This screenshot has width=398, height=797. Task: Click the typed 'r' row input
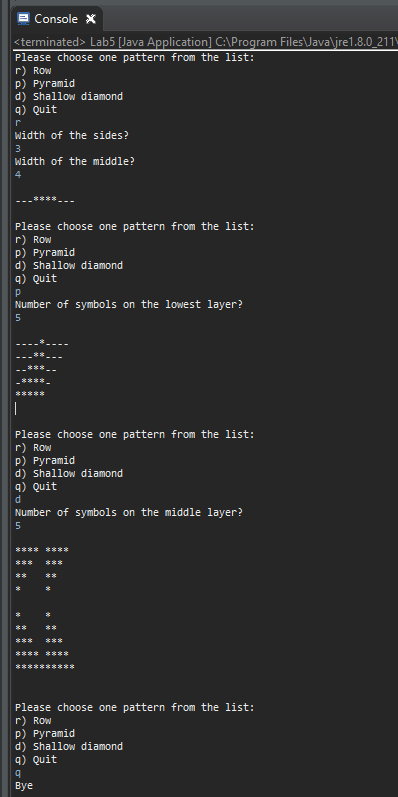click(x=18, y=123)
